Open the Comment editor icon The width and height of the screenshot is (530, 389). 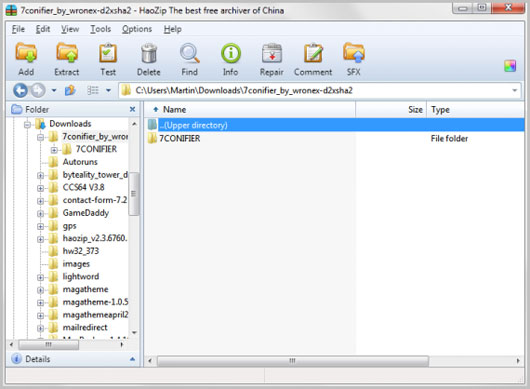point(313,54)
